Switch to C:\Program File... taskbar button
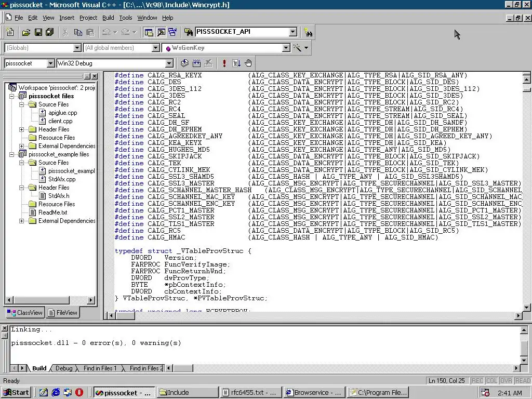 coord(378,393)
